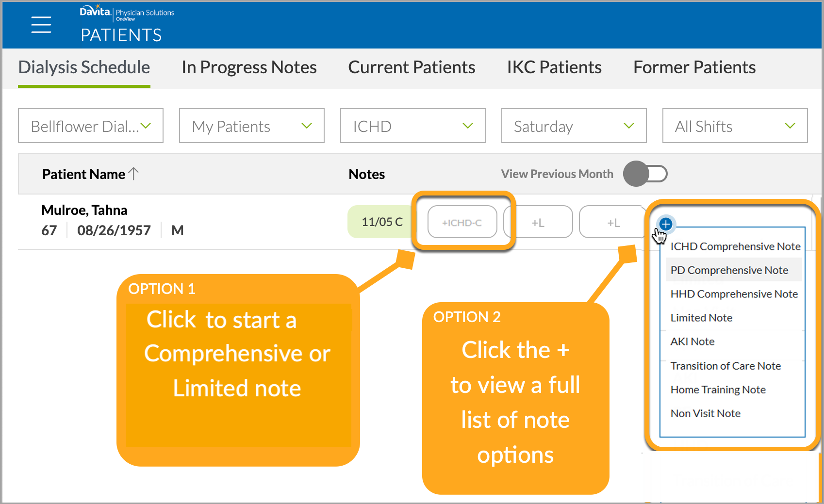Choose Limited Note from the list
Viewport: 824px width, 504px height.
701,318
